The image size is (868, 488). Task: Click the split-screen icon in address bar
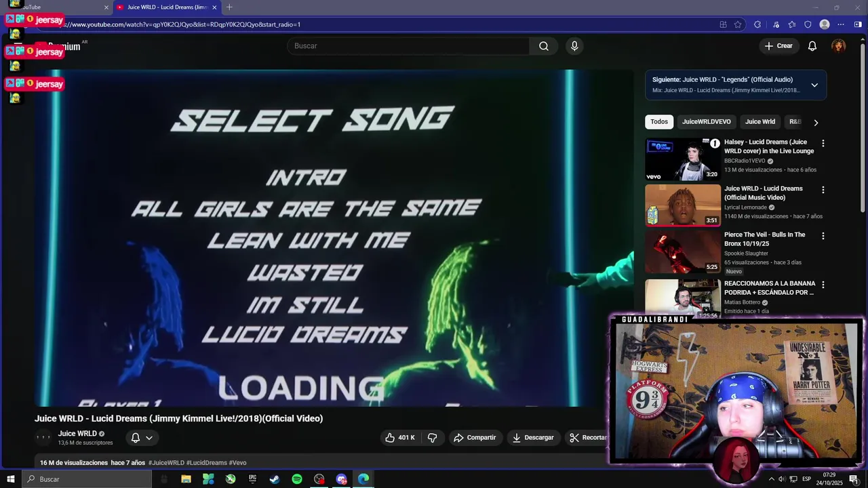[724, 24]
